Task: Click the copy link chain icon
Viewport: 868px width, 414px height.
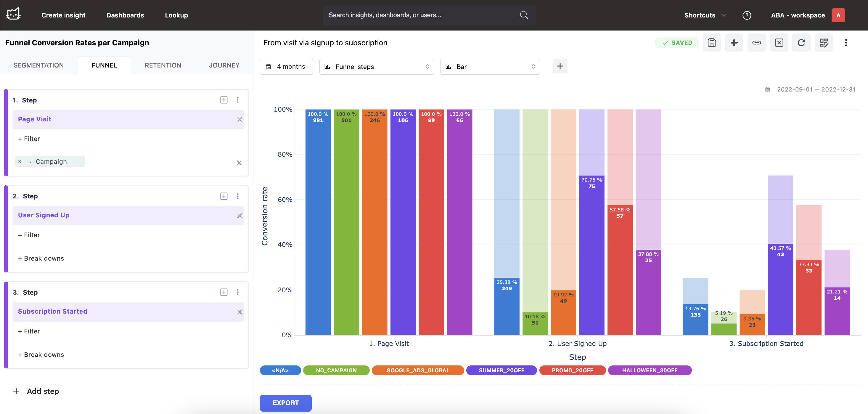Action: click(x=756, y=42)
